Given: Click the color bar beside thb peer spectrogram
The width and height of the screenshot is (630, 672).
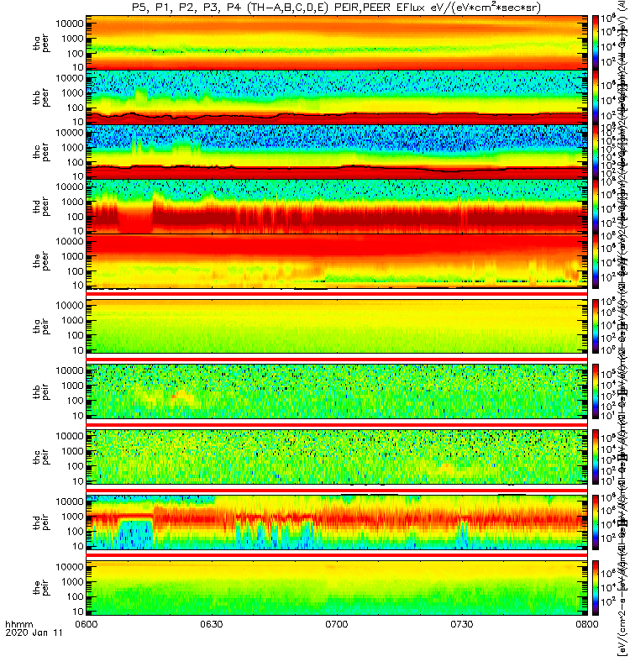Looking at the screenshot, I should [596, 97].
